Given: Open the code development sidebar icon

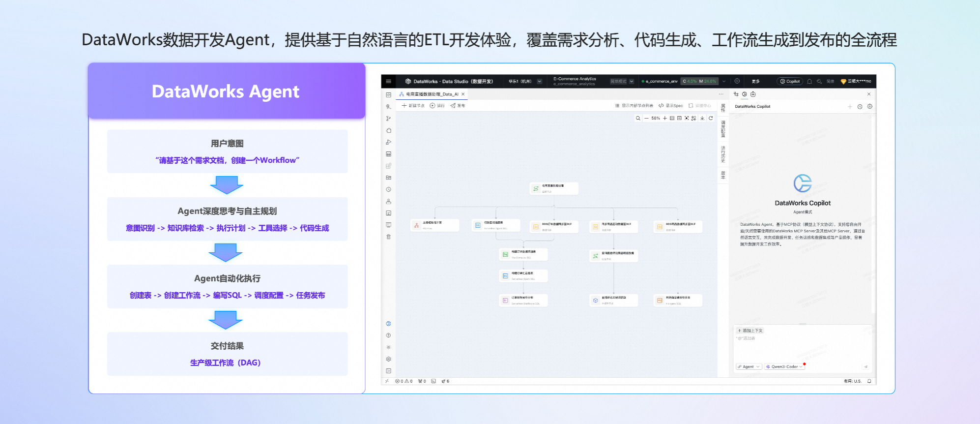Looking at the screenshot, I should click(x=388, y=94).
